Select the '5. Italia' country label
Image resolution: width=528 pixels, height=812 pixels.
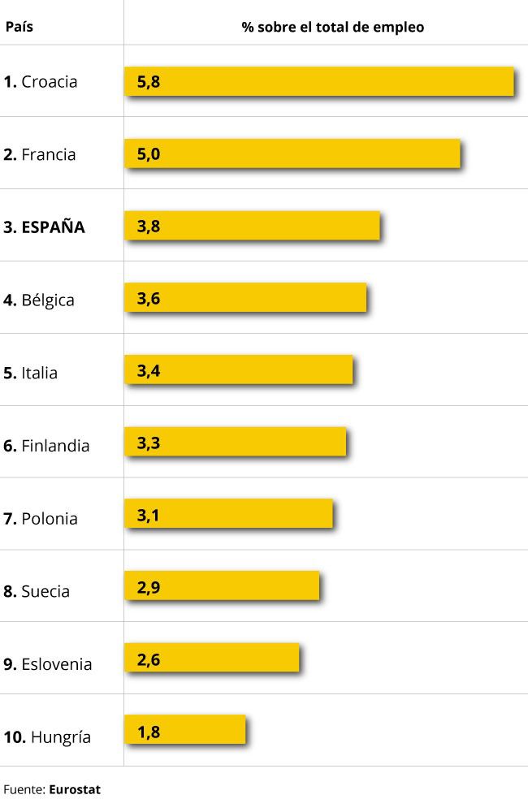tap(31, 373)
